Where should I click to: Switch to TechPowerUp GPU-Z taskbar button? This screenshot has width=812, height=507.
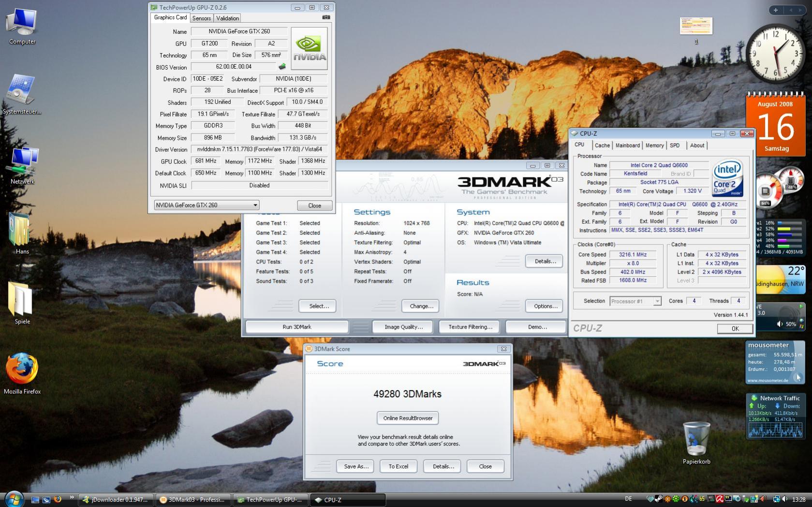point(271,500)
